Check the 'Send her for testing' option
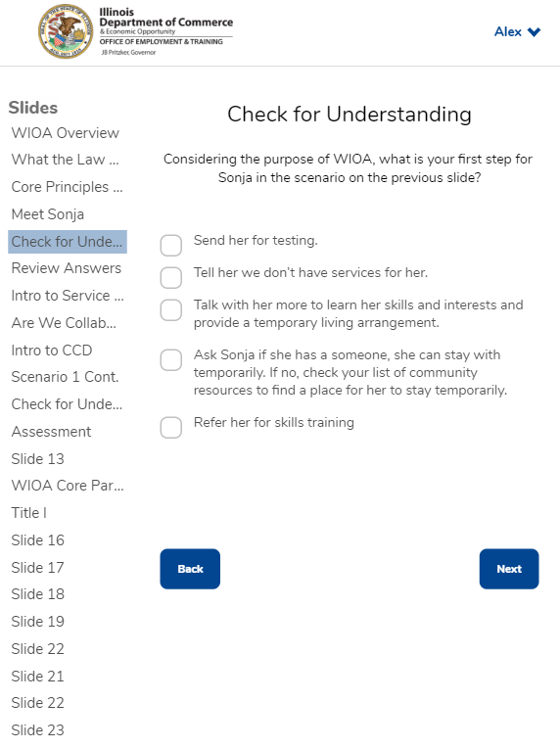 (171, 246)
